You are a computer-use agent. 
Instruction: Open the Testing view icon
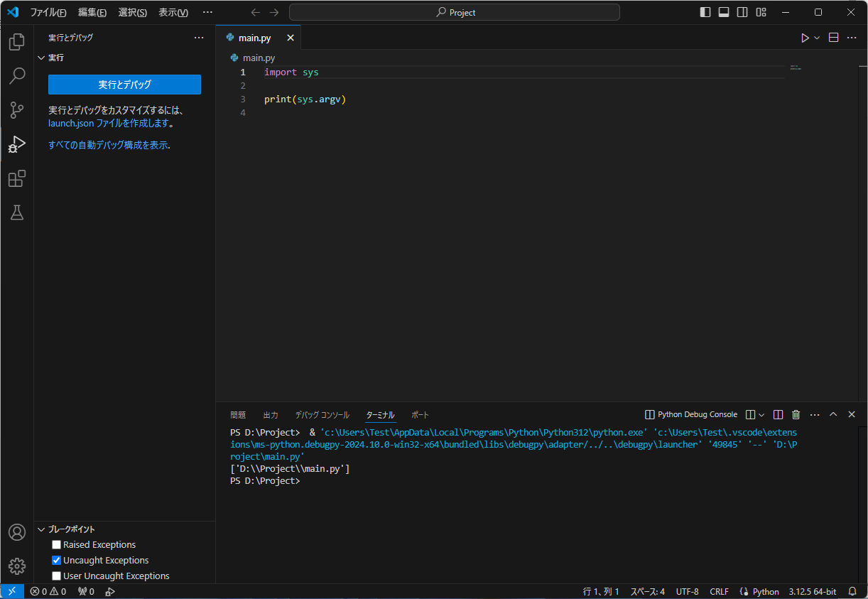(x=16, y=212)
